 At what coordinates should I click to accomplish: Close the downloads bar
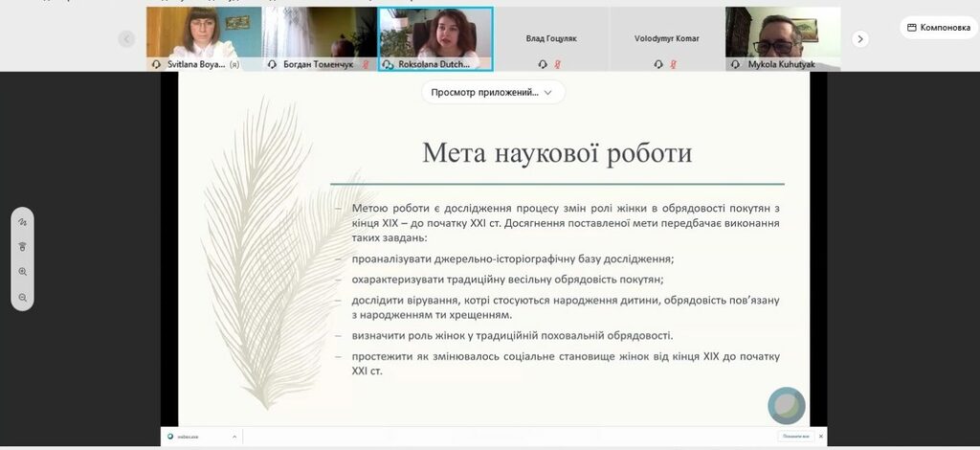tap(820, 437)
